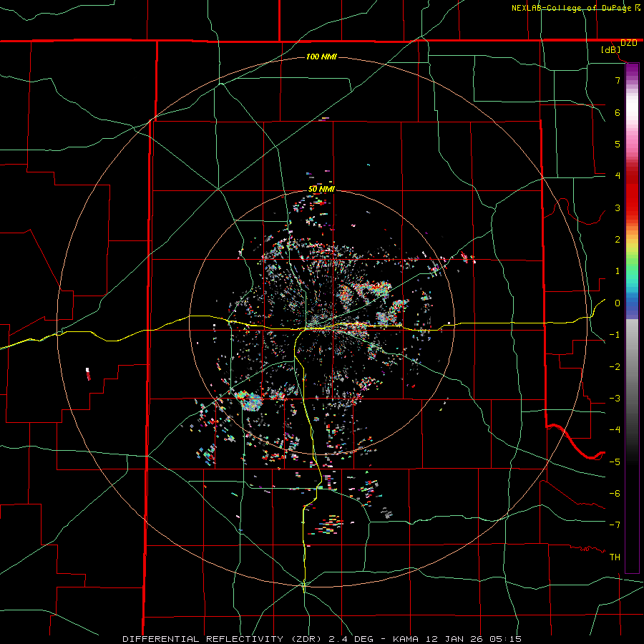Click the -5 value on the color scale
This screenshot has width=644, height=644.
pos(615,462)
